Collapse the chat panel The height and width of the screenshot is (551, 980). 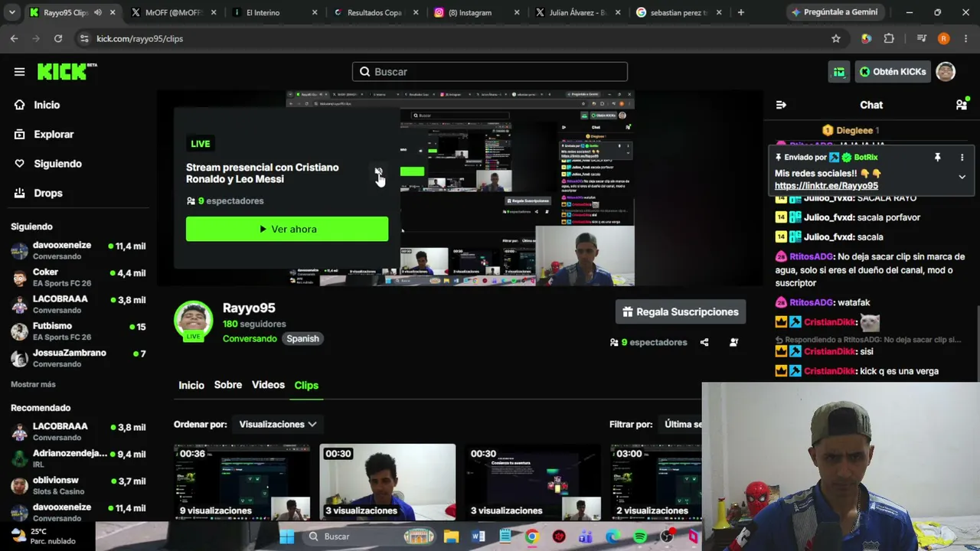coord(781,105)
